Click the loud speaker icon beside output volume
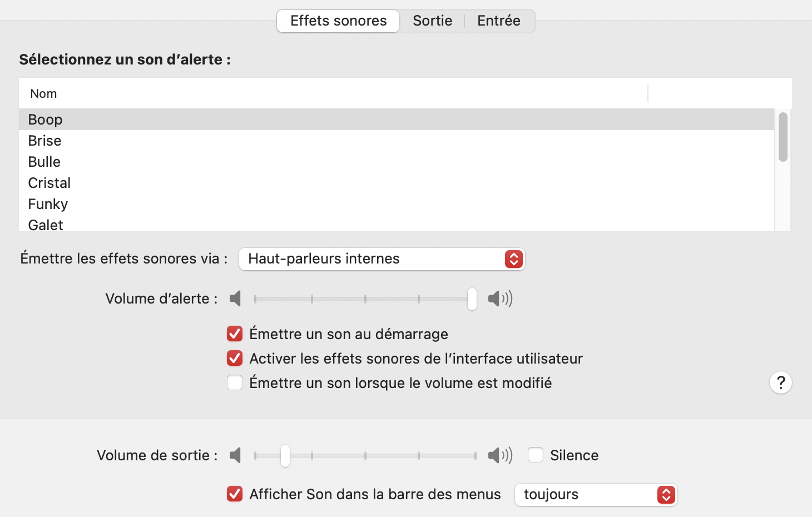 pos(499,455)
